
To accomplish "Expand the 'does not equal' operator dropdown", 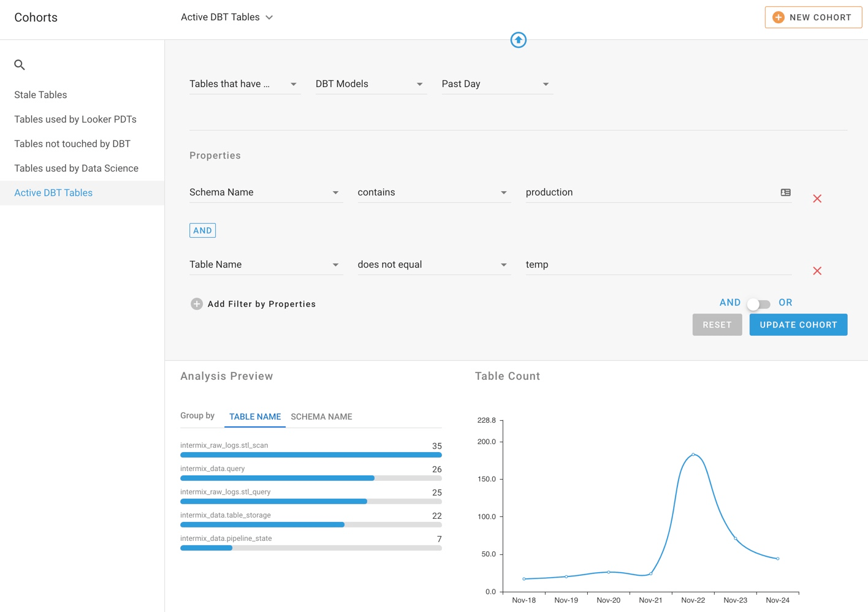I will tap(433, 265).
